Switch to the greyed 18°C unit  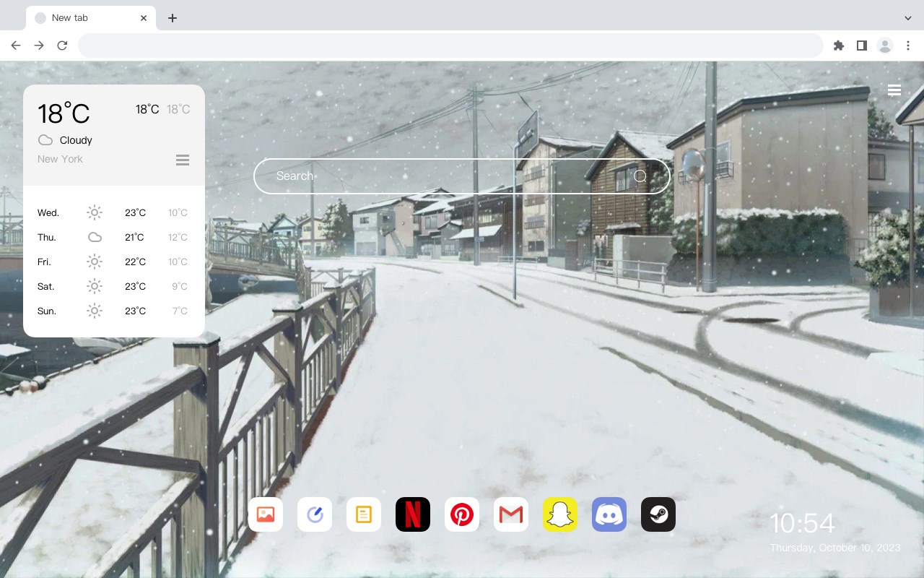point(178,109)
